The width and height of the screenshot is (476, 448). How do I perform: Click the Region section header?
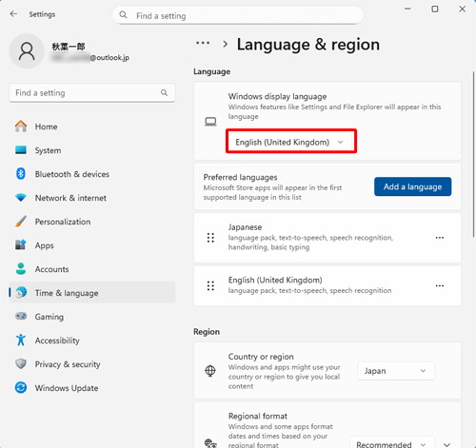click(207, 331)
